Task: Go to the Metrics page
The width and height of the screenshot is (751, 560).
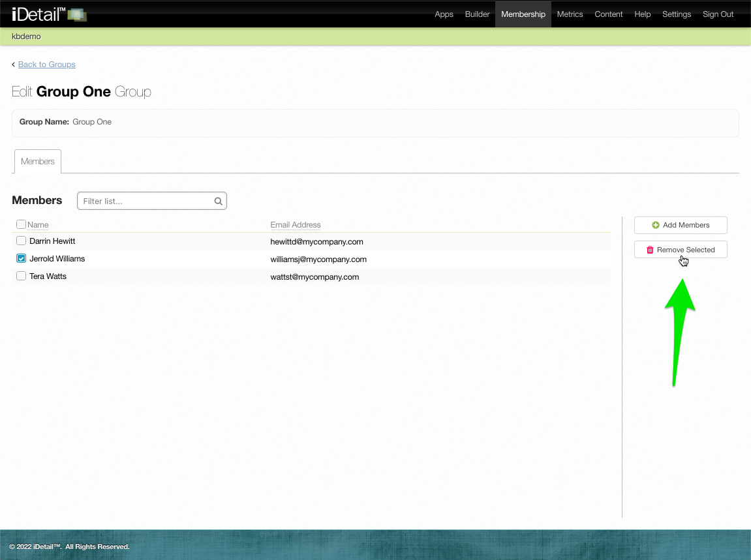Action: coord(570,14)
